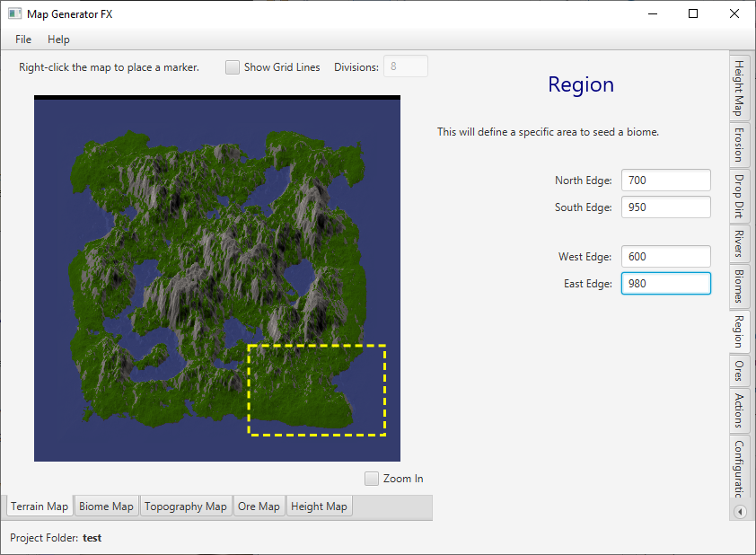
Task: Show the Ore Map tab
Action: click(x=259, y=507)
